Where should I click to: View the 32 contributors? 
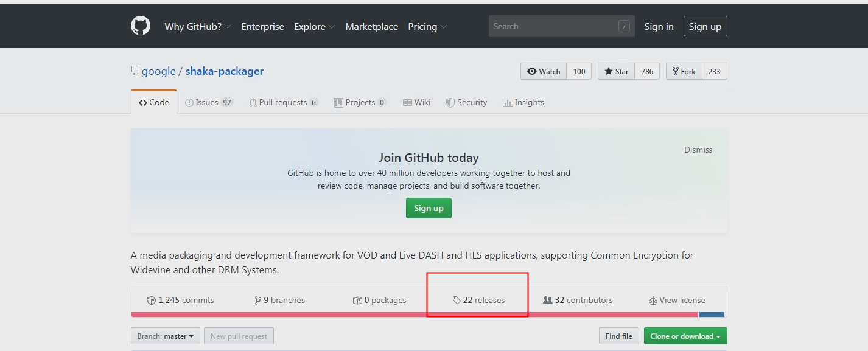[x=578, y=300]
